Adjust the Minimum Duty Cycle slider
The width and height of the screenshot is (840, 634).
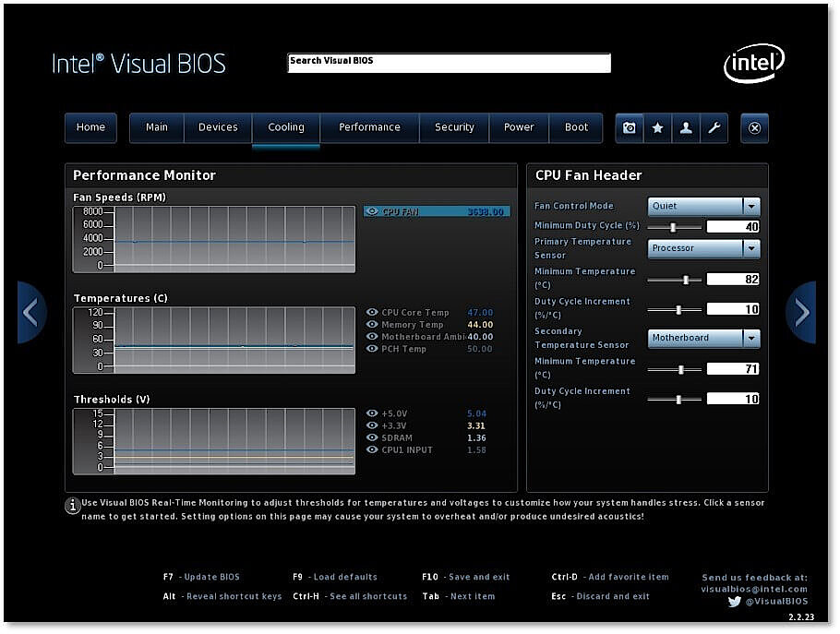tap(673, 227)
